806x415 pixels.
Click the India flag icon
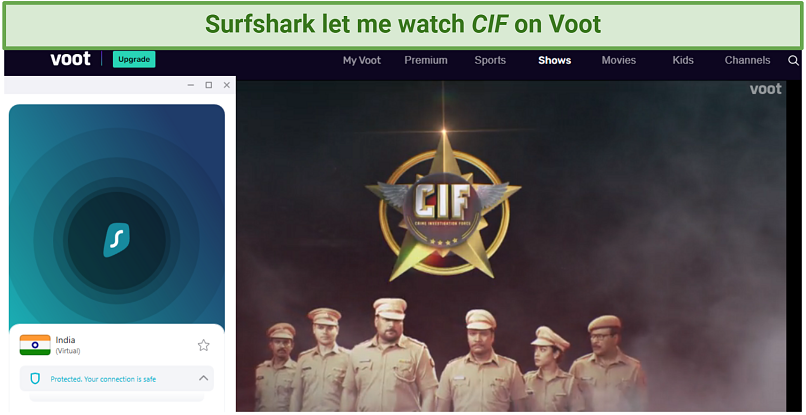(x=35, y=345)
